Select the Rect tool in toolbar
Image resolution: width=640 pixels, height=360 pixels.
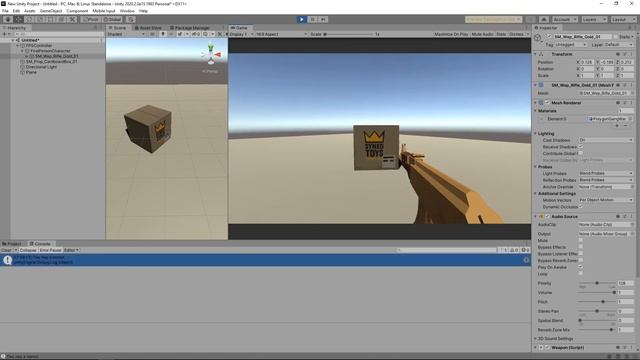51,19
